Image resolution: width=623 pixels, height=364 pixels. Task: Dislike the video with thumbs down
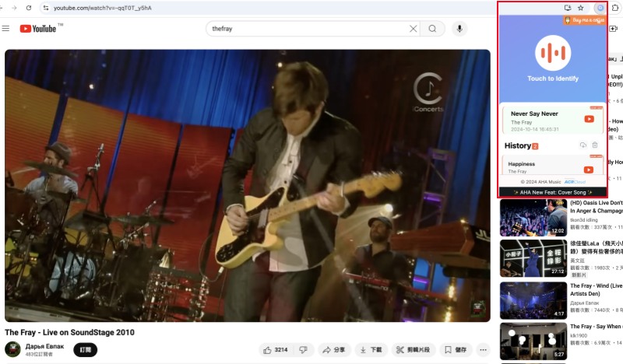coord(303,350)
